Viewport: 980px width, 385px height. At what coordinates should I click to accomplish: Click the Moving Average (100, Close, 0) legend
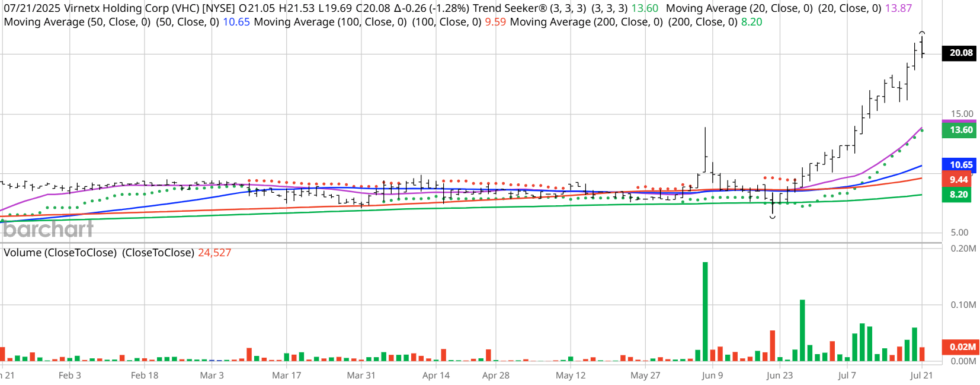pyautogui.click(x=330, y=22)
